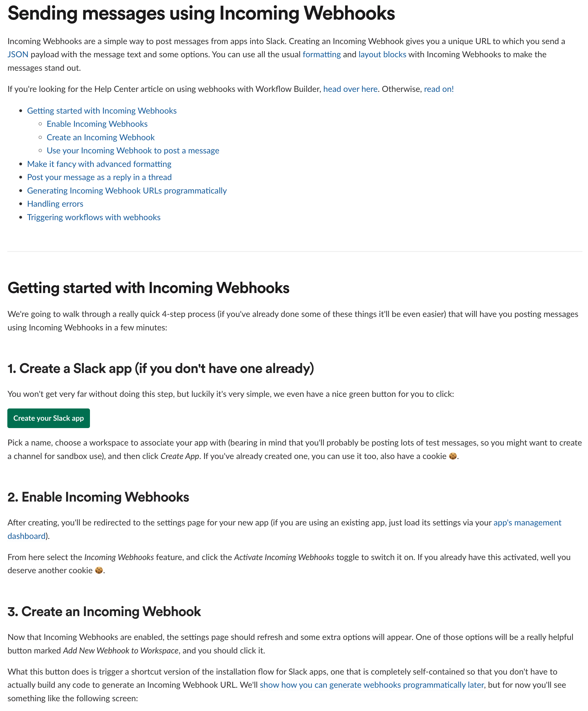Navigate to Triggering workflows with webhooks
The image size is (588, 711).
pos(94,217)
